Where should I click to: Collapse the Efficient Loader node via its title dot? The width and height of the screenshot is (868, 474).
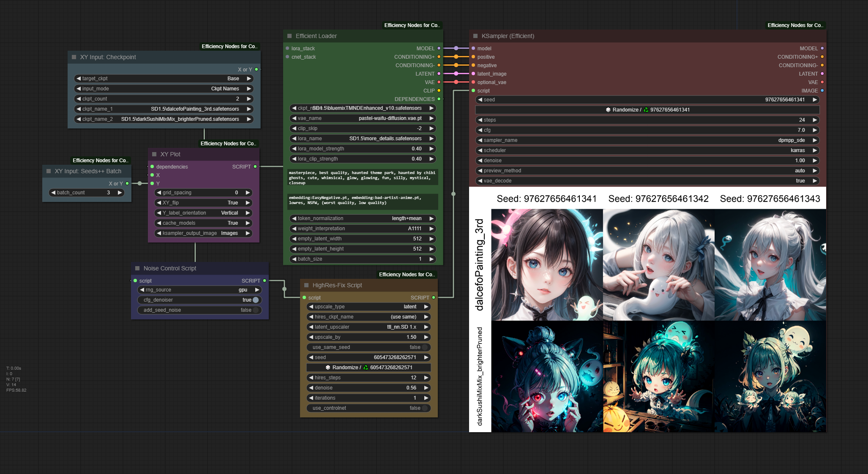(289, 36)
